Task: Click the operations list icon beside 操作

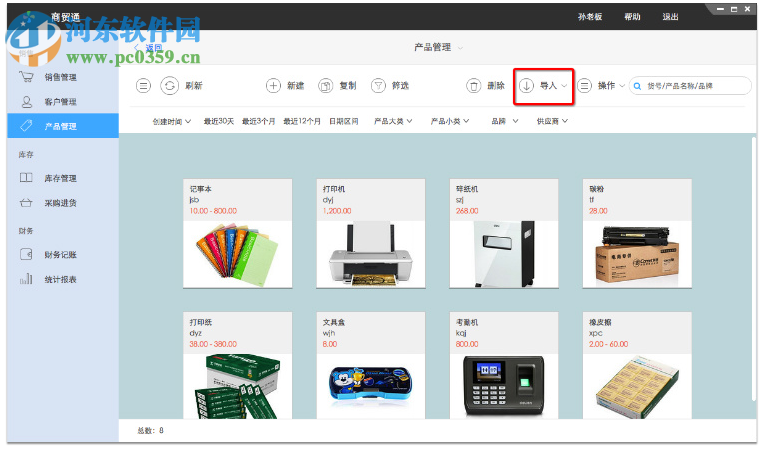Action: click(584, 86)
